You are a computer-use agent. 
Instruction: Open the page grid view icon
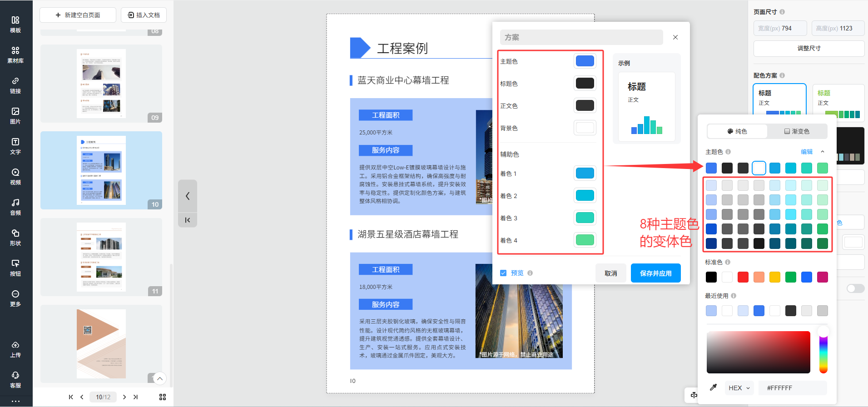pos(163,397)
